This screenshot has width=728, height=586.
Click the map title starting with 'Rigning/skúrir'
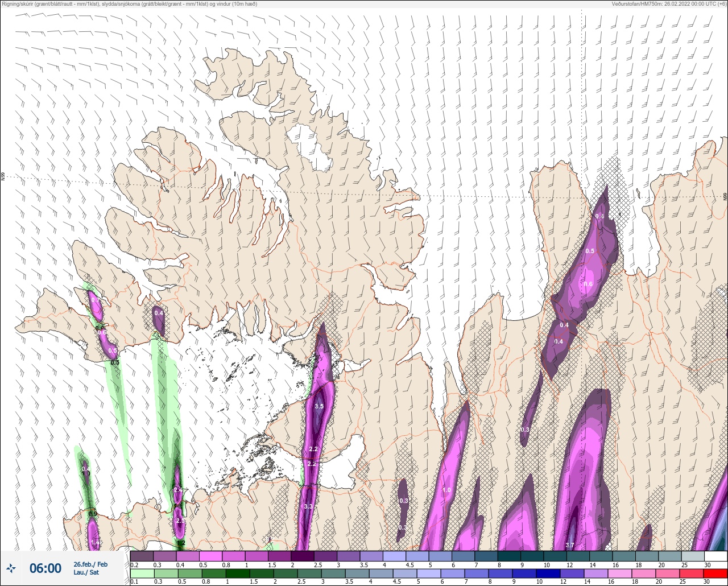pyautogui.click(x=129, y=4)
